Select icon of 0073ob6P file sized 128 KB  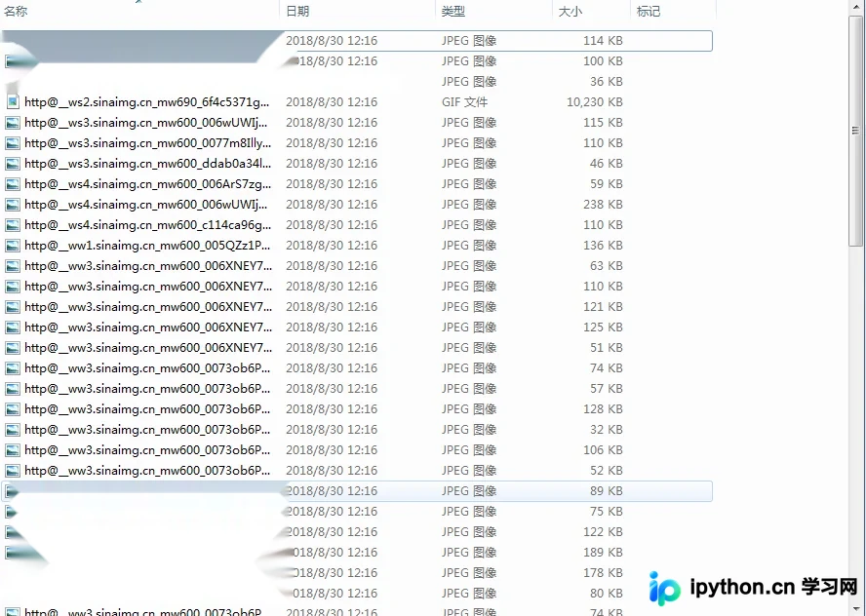[13, 409]
